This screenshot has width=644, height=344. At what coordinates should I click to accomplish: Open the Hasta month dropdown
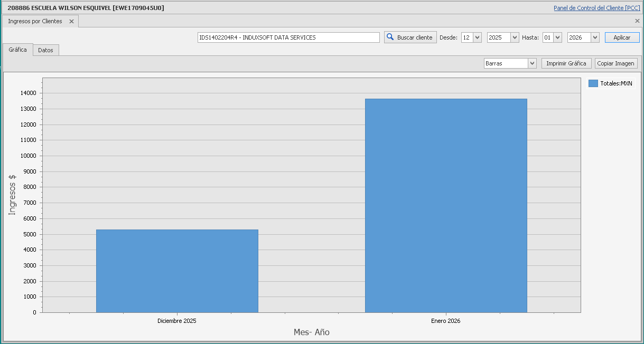(557, 37)
